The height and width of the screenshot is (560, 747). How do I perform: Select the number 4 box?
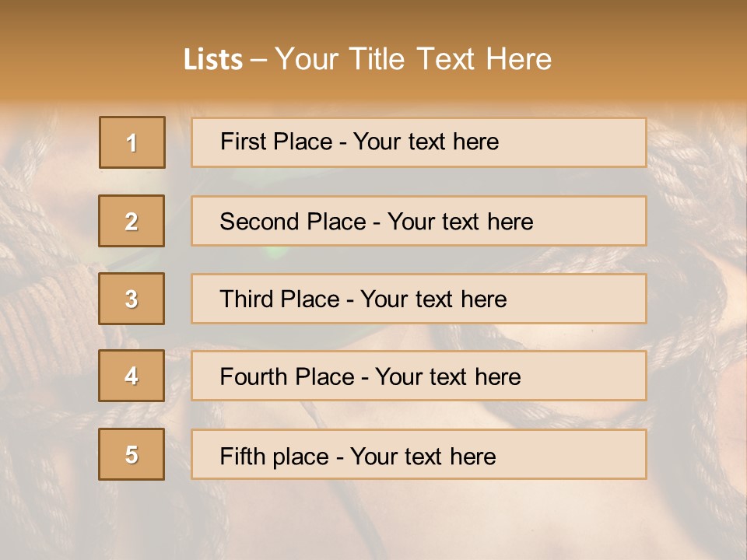pos(132,376)
